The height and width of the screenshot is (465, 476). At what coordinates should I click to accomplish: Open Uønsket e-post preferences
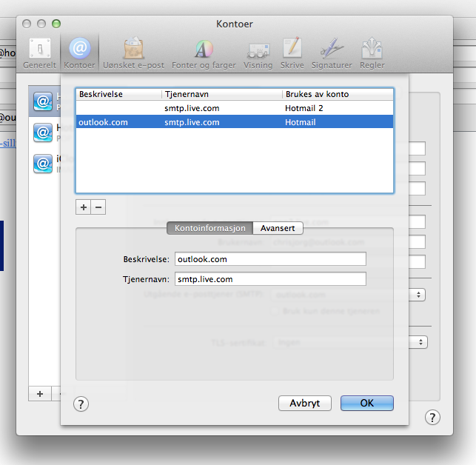[x=133, y=53]
